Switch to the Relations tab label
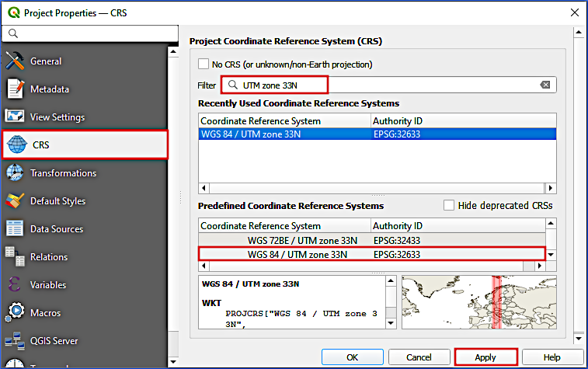Viewport: 588px width, 369px height. click(49, 257)
